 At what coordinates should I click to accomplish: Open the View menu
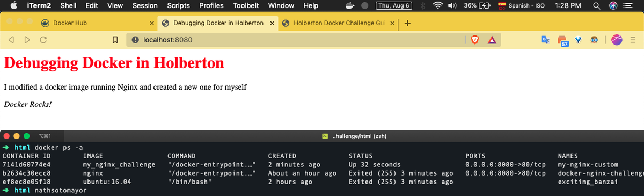tap(115, 5)
